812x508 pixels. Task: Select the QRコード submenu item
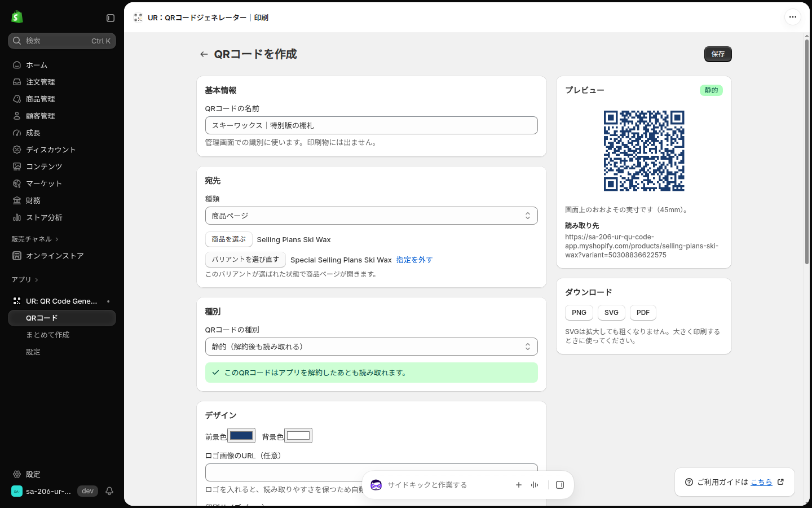[x=62, y=318]
